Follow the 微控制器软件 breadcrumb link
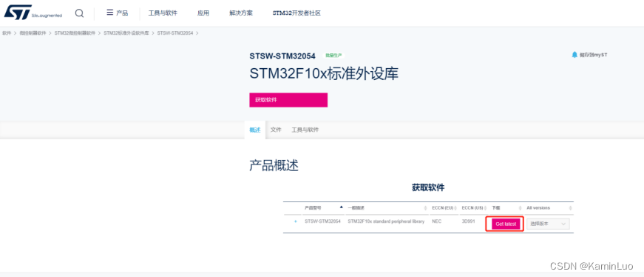 click(x=33, y=33)
